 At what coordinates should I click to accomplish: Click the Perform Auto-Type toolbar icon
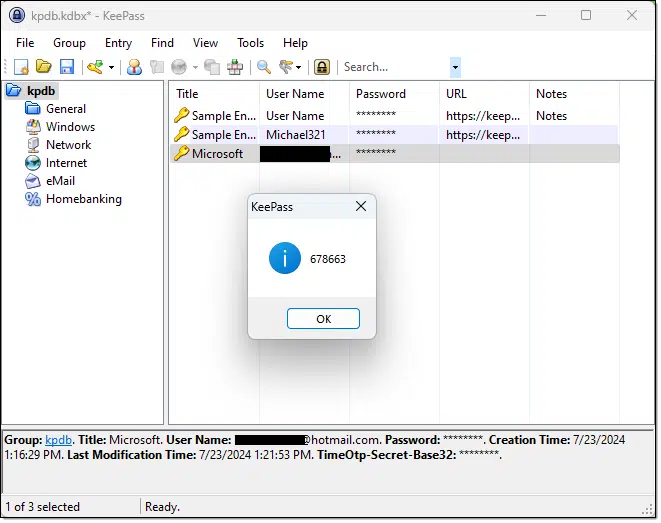tap(235, 67)
